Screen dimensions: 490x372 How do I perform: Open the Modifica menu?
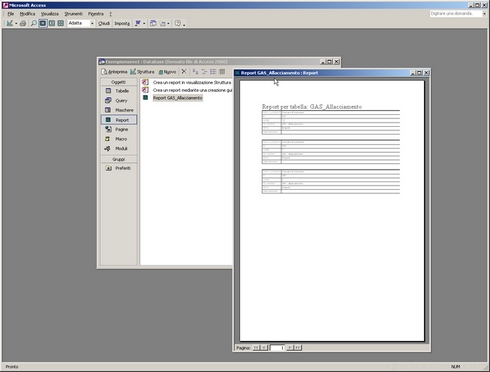tap(27, 14)
